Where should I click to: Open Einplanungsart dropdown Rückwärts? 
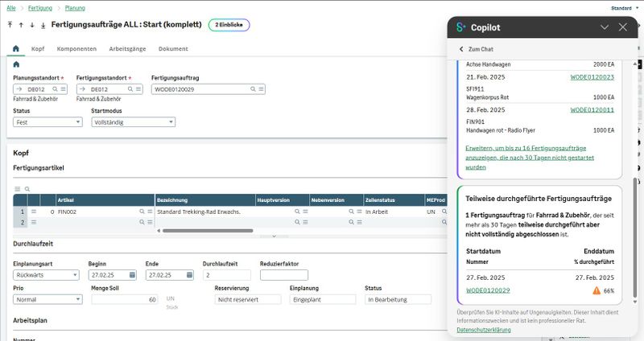pos(47,274)
